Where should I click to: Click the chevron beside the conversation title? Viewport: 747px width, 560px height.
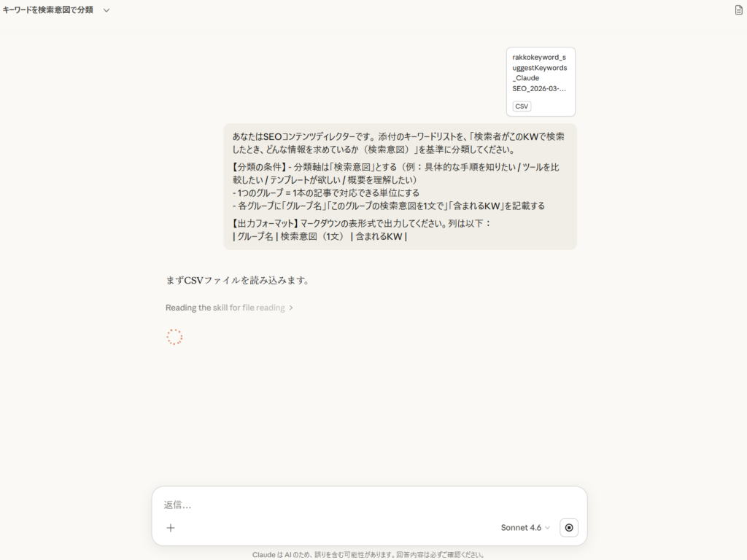(106, 11)
